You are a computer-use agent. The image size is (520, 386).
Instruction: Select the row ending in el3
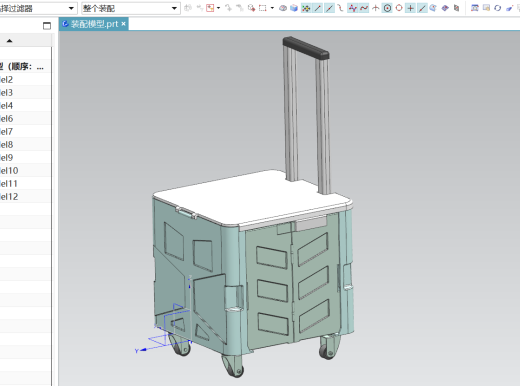click(x=26, y=93)
